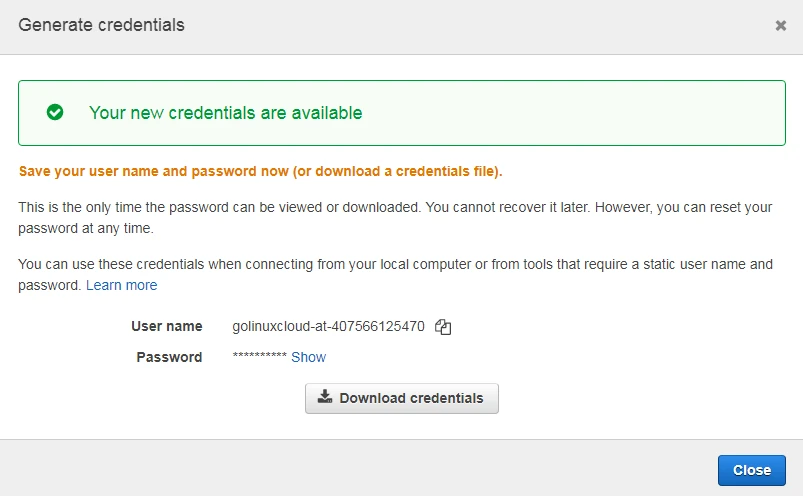
Task: Click the masked password asterisks
Action: [x=259, y=358]
